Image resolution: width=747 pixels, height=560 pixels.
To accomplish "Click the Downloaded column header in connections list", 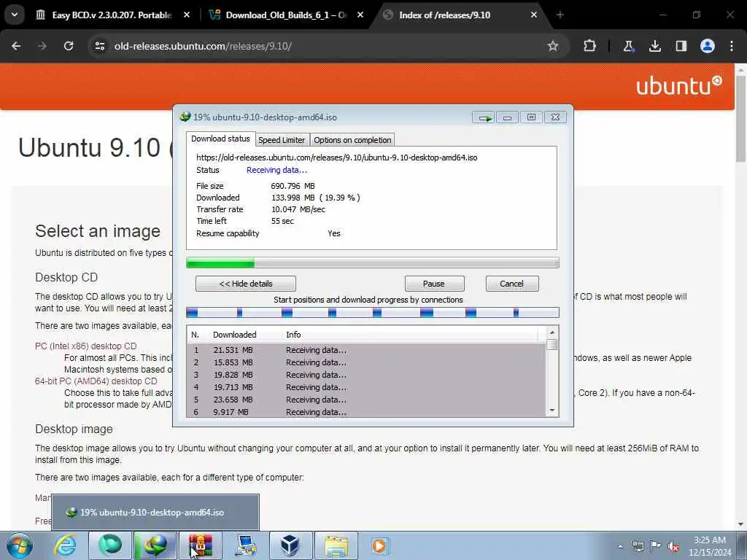I will [235, 335].
